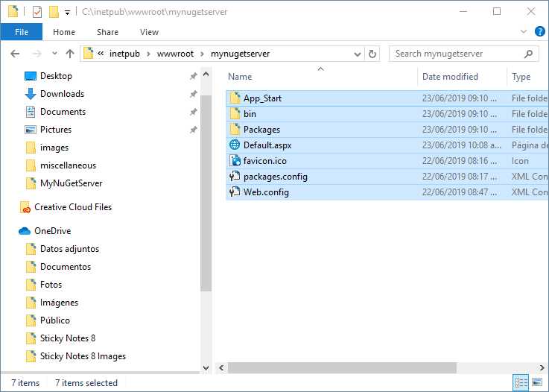
Task: Click horizontal scrollbar left arrow
Action: click(221, 368)
